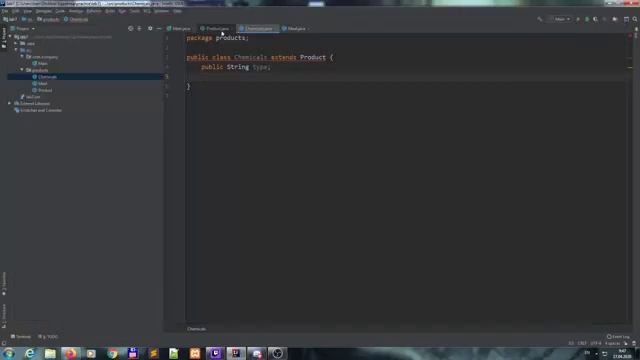Switch to the Product.java editor tab
640x360 pixels.
point(215,29)
